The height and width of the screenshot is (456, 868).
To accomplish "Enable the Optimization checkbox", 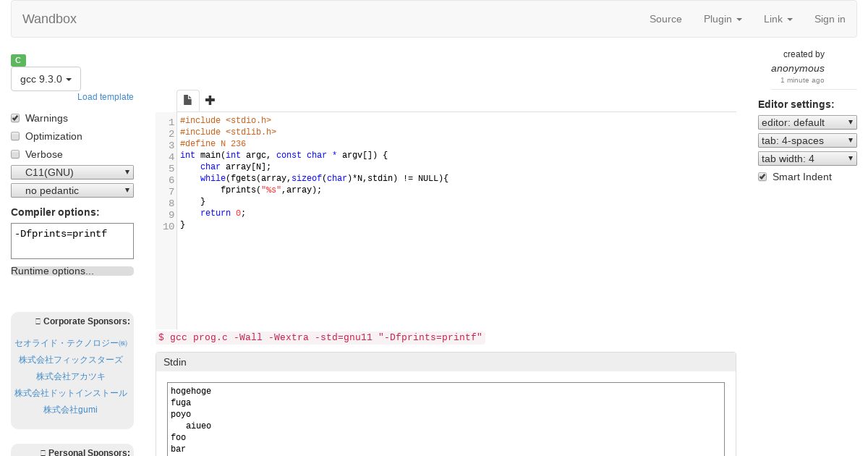I will [x=15, y=136].
